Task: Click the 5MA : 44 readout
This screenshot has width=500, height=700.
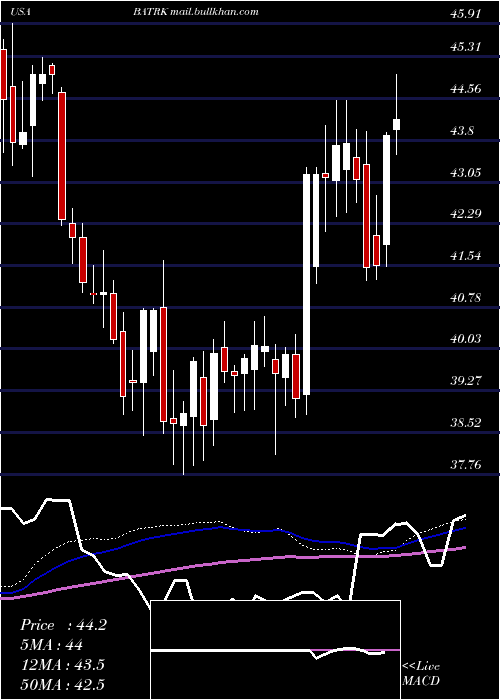Action: (51, 645)
